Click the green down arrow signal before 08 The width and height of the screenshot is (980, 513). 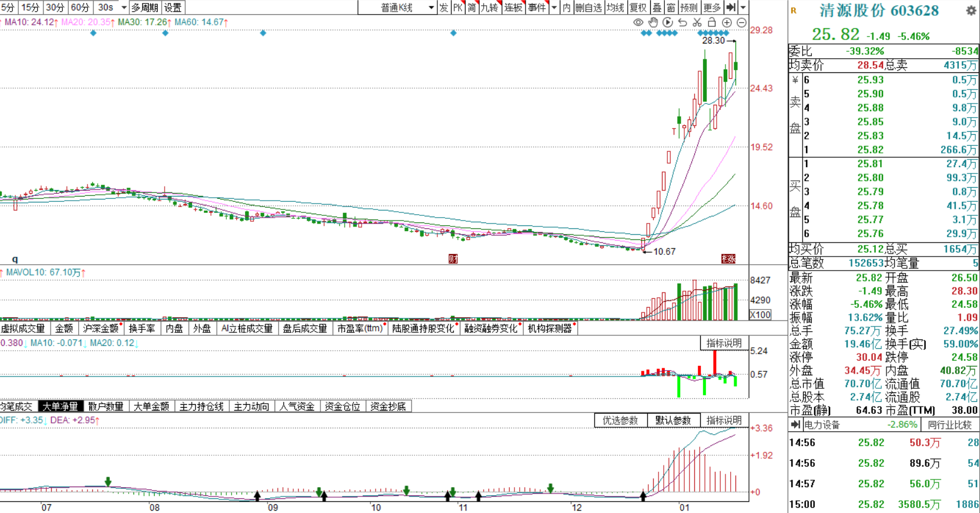click(108, 482)
